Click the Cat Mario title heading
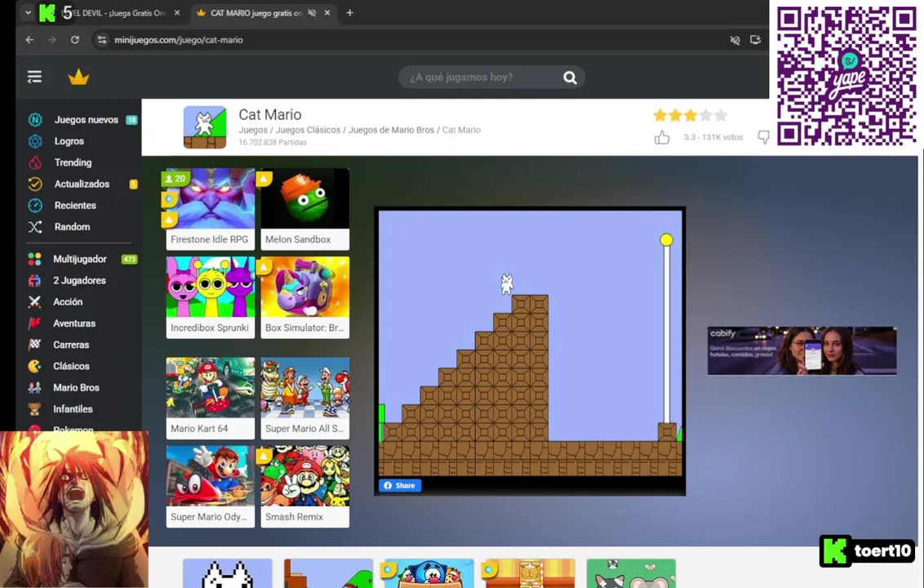 point(270,114)
